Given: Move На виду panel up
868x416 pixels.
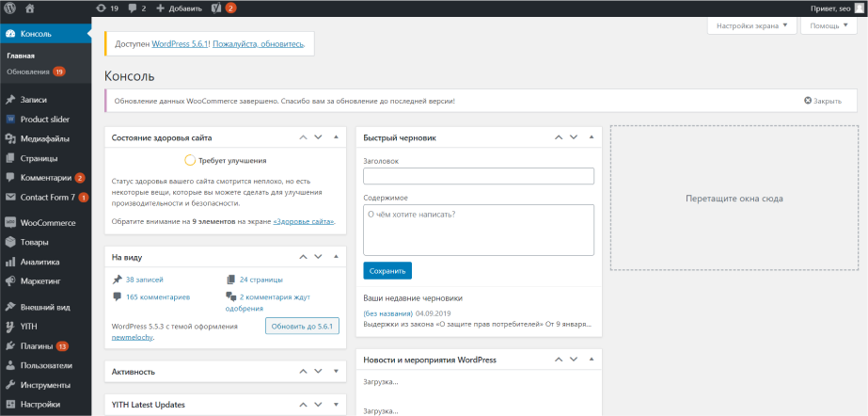Looking at the screenshot, I should (303, 257).
